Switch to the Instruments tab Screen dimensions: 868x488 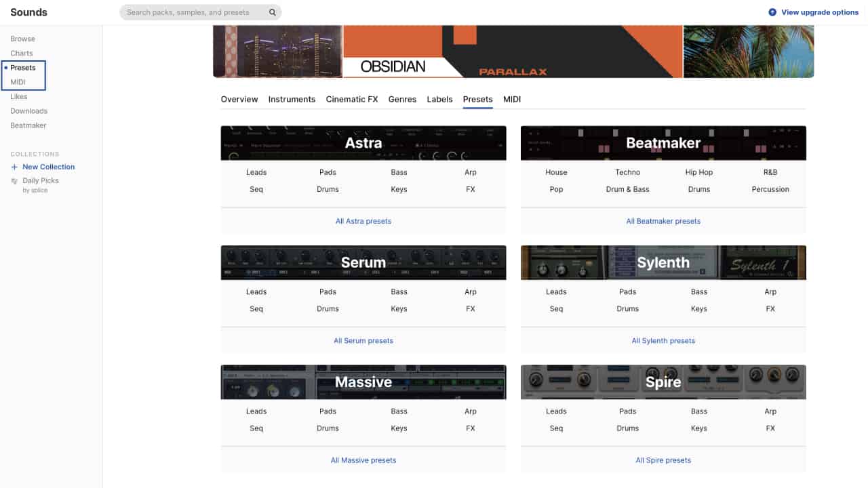coord(292,99)
